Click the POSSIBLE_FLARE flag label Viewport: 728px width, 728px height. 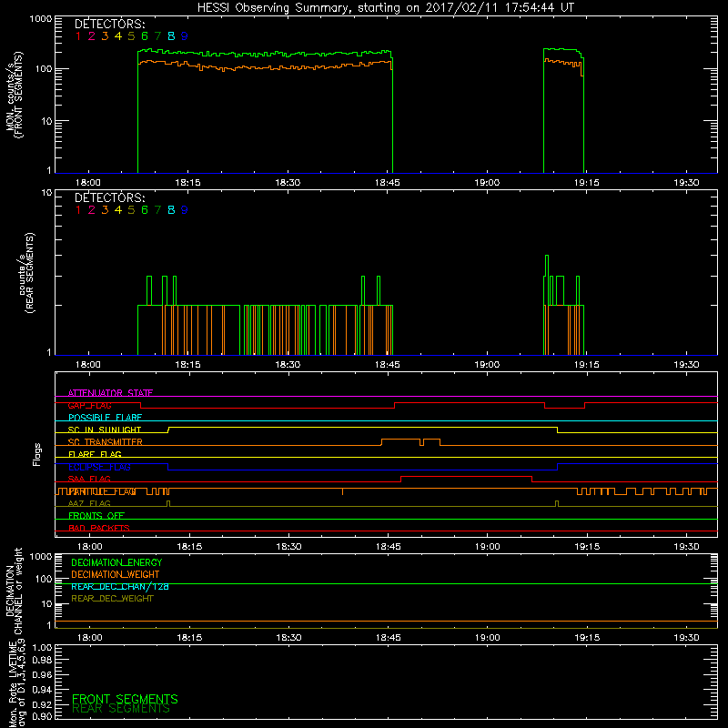(105, 418)
